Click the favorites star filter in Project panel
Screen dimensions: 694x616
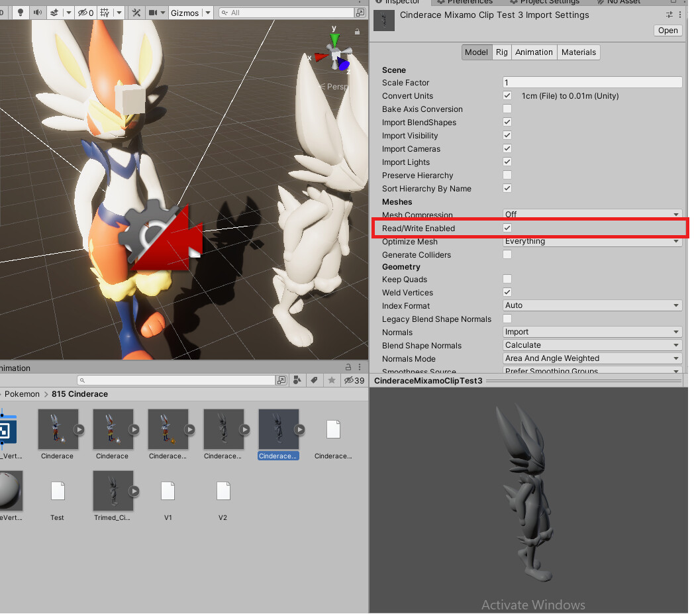(x=332, y=380)
